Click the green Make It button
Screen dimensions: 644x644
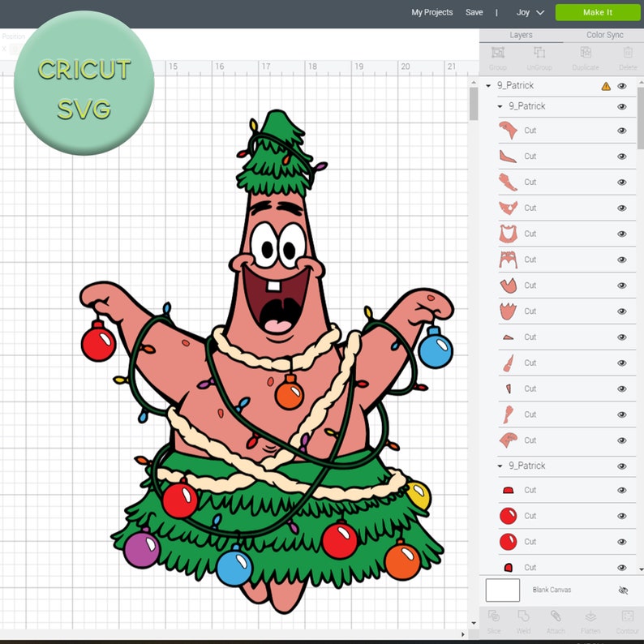pyautogui.click(x=598, y=12)
